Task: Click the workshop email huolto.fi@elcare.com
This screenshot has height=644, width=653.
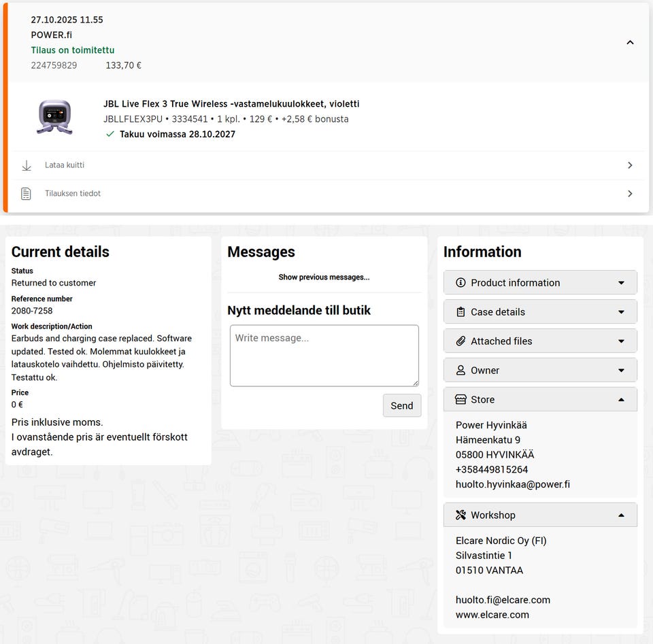Action: coord(503,600)
